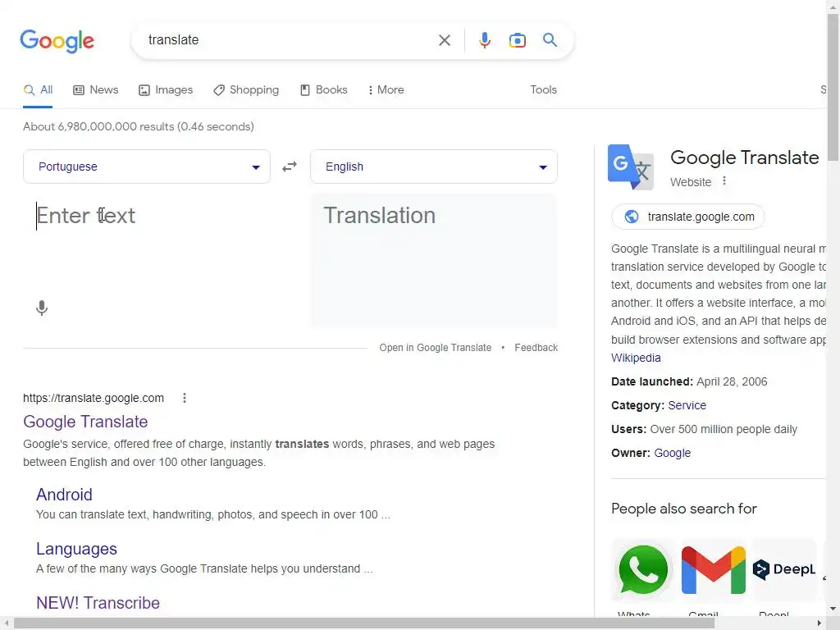Open three-dot menu next to translate.google.com URL
Viewport: 840px width, 630px height.
click(185, 398)
